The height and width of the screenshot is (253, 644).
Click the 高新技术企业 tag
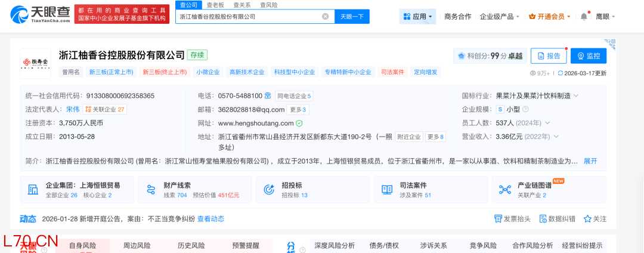pos(247,72)
